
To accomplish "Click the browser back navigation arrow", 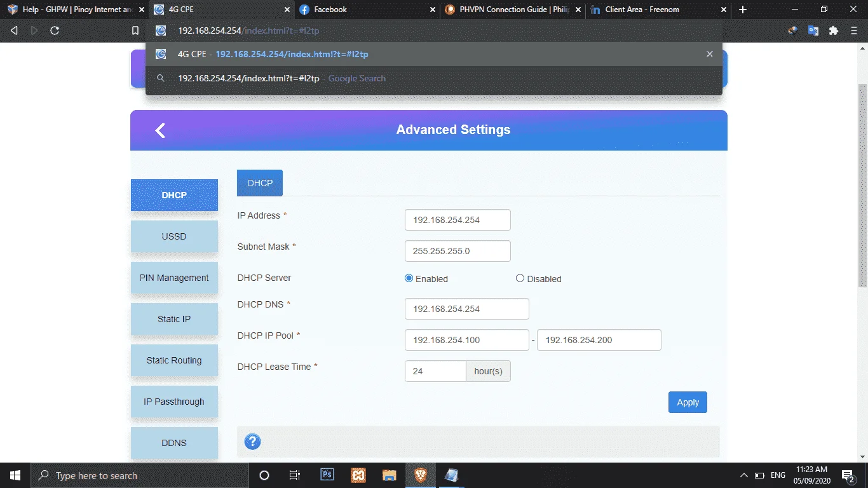I will coord(14,30).
